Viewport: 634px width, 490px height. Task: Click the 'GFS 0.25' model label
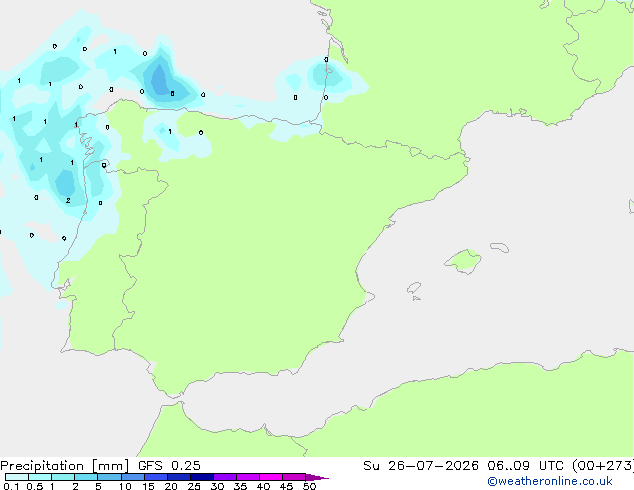(169, 466)
